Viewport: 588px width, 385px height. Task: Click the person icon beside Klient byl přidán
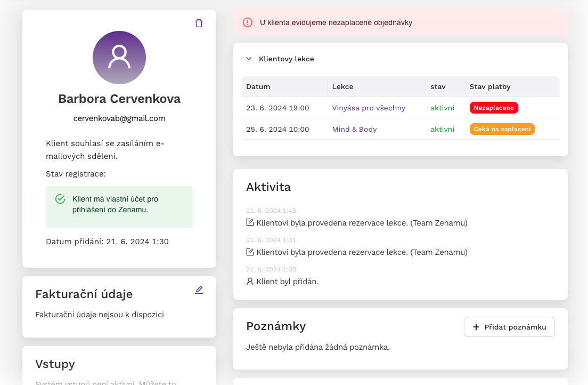coord(250,282)
